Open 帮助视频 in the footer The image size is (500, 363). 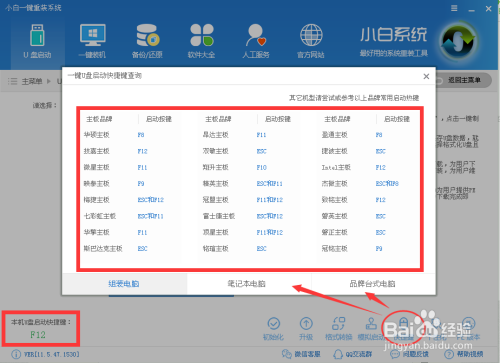pos(464,354)
